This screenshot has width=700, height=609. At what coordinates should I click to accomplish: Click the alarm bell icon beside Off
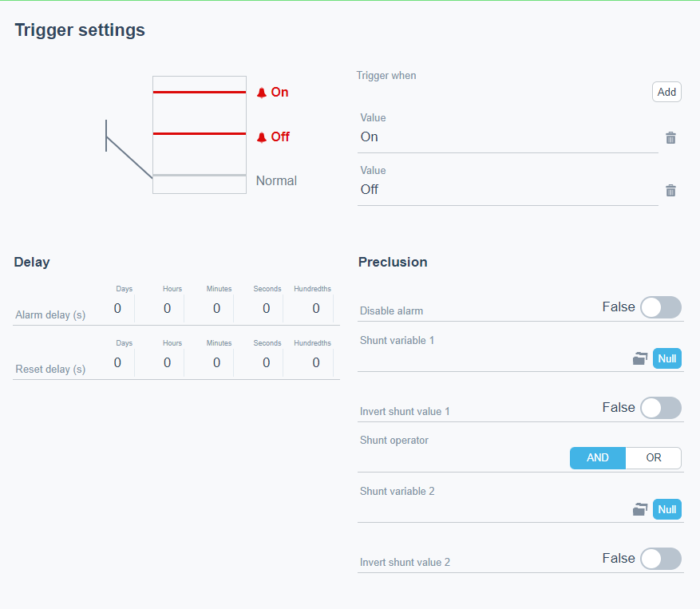click(260, 136)
